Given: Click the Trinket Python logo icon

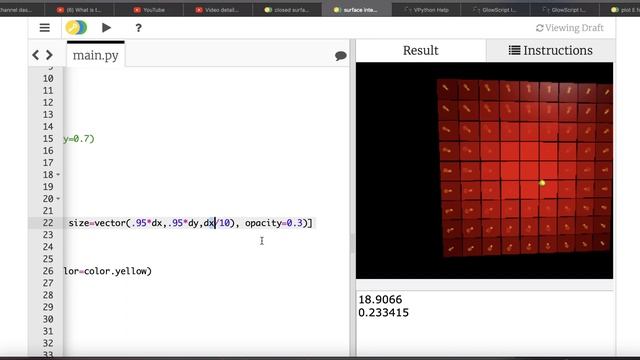Looking at the screenshot, I should tap(76, 28).
